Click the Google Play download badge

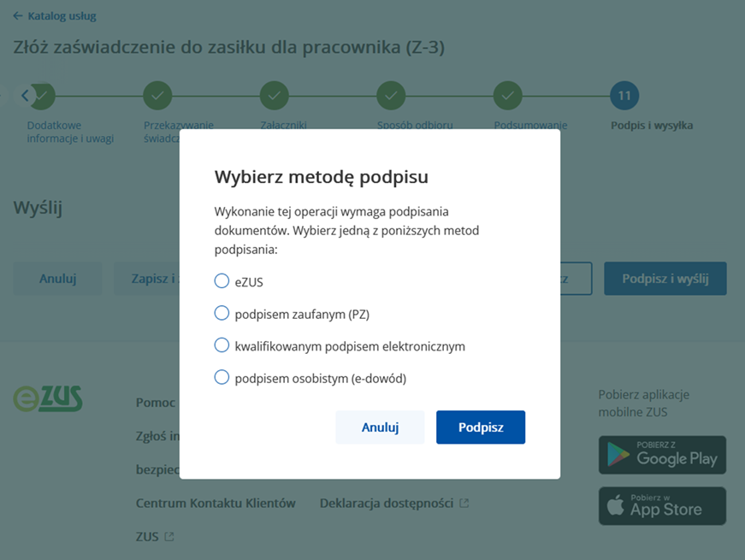coord(661,454)
